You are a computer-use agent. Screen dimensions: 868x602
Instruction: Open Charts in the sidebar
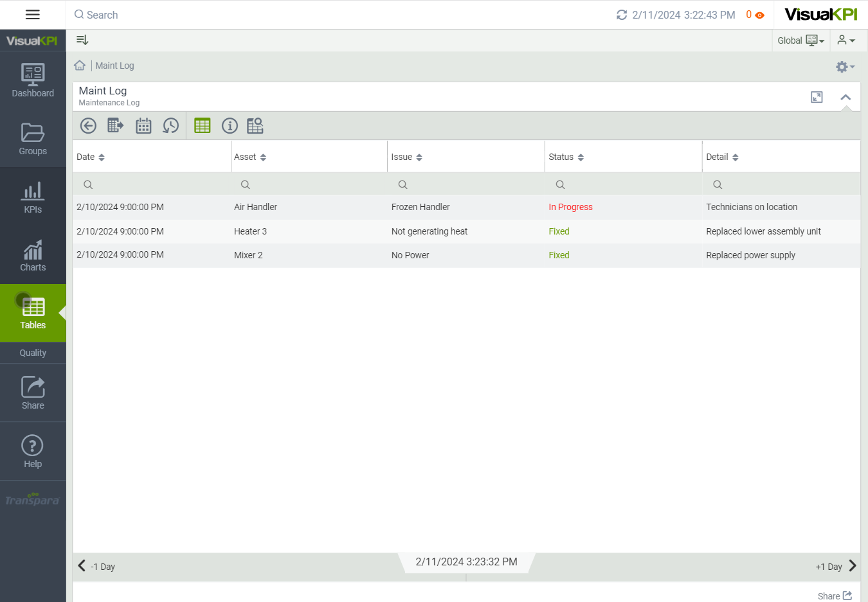33,256
